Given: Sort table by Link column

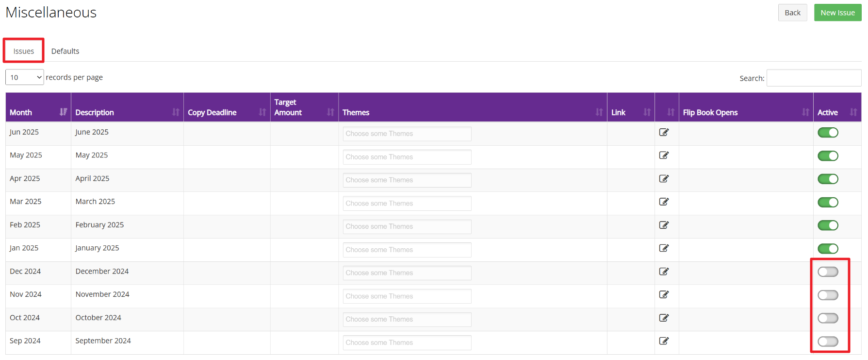Looking at the screenshot, I should [x=631, y=107].
